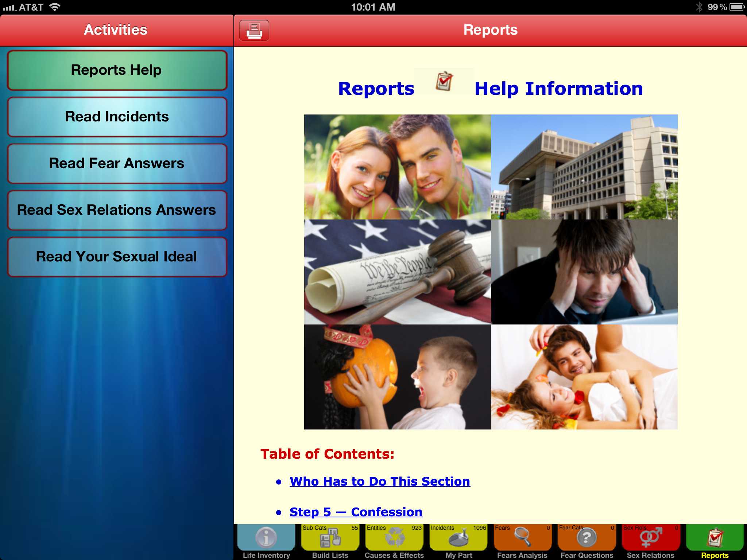Screen dimensions: 747x560
Task: Tap Read Your Sexual Ideal
Action: [117, 257]
